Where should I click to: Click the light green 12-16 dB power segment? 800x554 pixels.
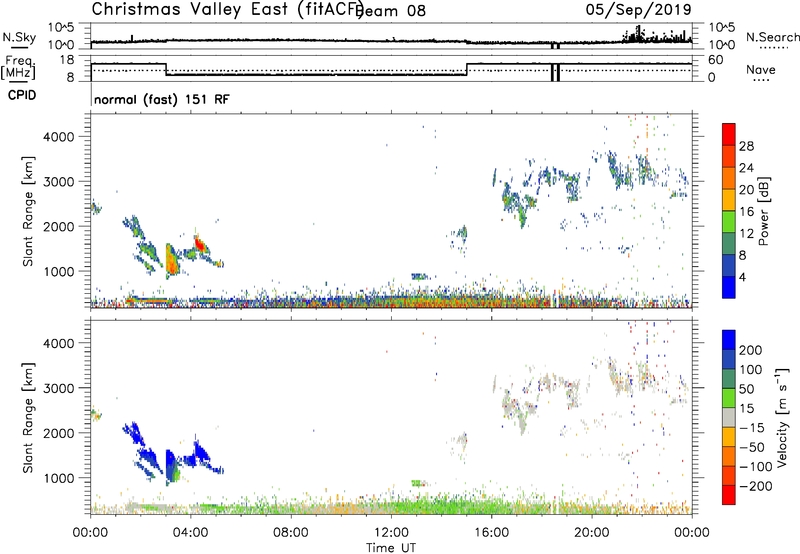[x=729, y=221]
